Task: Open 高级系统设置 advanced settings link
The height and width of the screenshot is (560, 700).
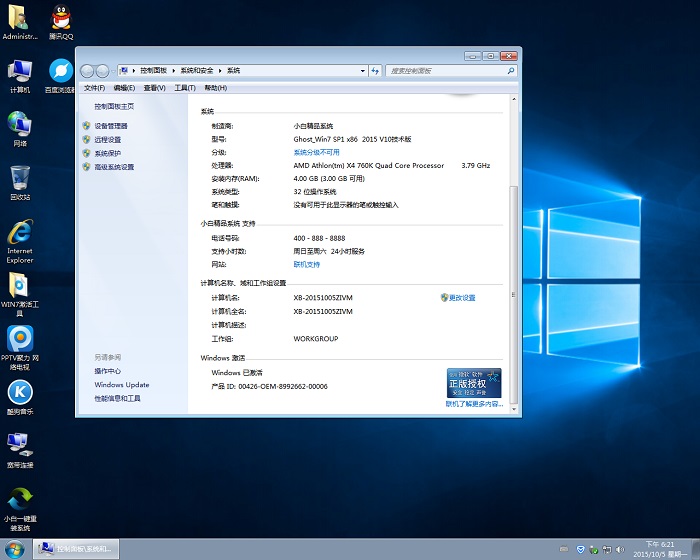Action: pyautogui.click(x=114, y=167)
